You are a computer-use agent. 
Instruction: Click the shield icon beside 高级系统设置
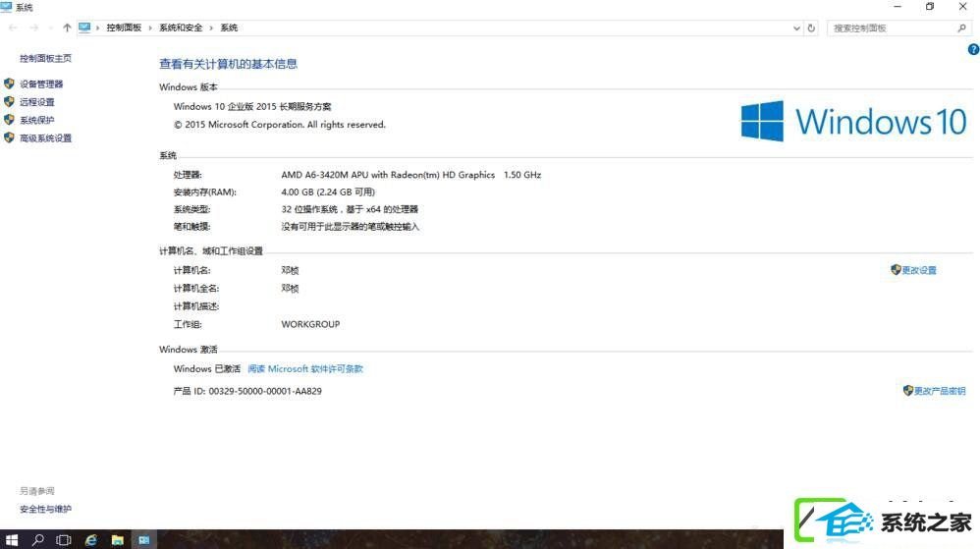tap(9, 137)
